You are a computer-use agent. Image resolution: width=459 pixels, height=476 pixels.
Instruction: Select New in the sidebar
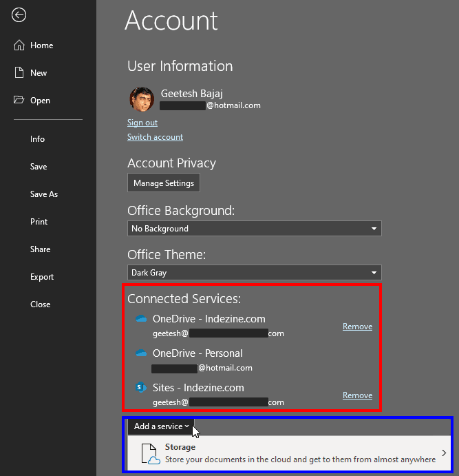click(x=39, y=73)
